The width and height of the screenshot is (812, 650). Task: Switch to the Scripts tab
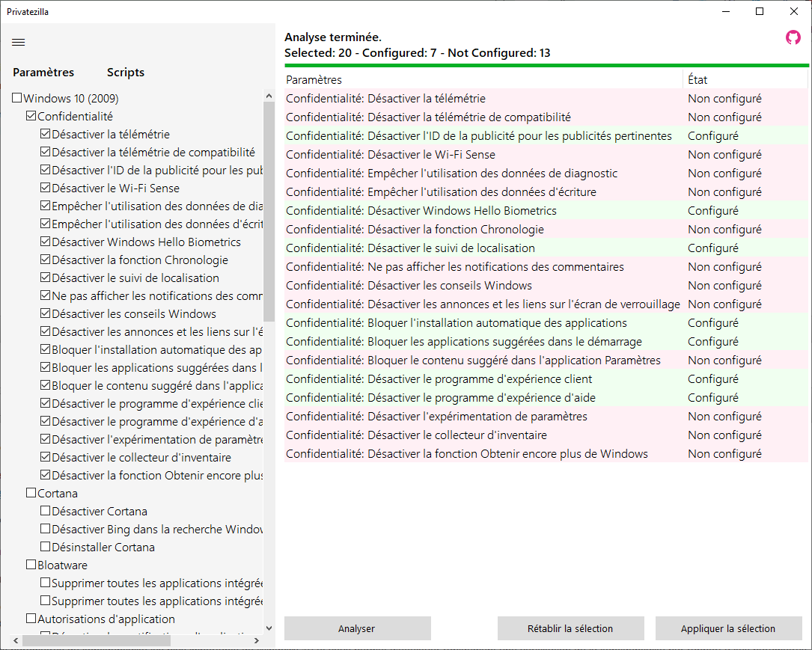point(126,73)
